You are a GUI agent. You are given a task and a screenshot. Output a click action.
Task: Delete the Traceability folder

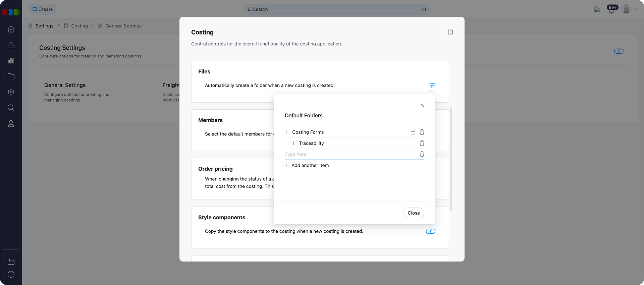422,143
